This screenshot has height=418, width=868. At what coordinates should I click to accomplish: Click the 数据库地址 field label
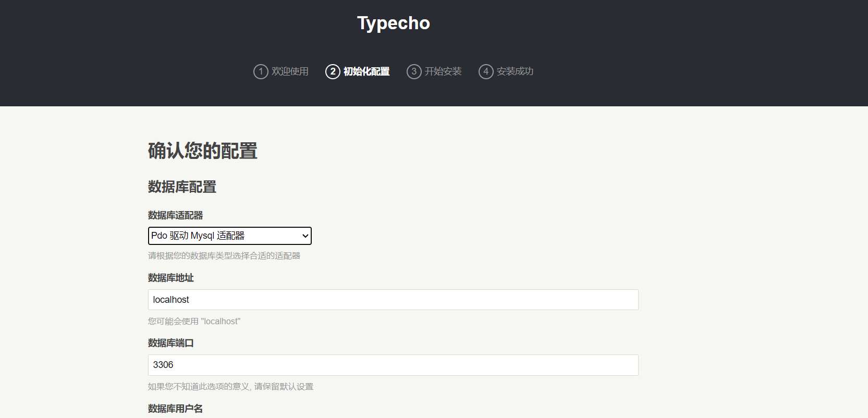pyautogui.click(x=170, y=278)
